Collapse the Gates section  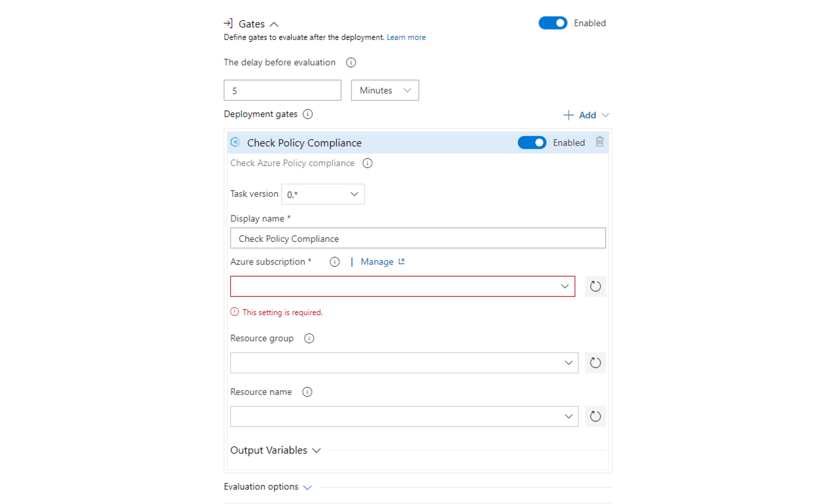pyautogui.click(x=274, y=23)
